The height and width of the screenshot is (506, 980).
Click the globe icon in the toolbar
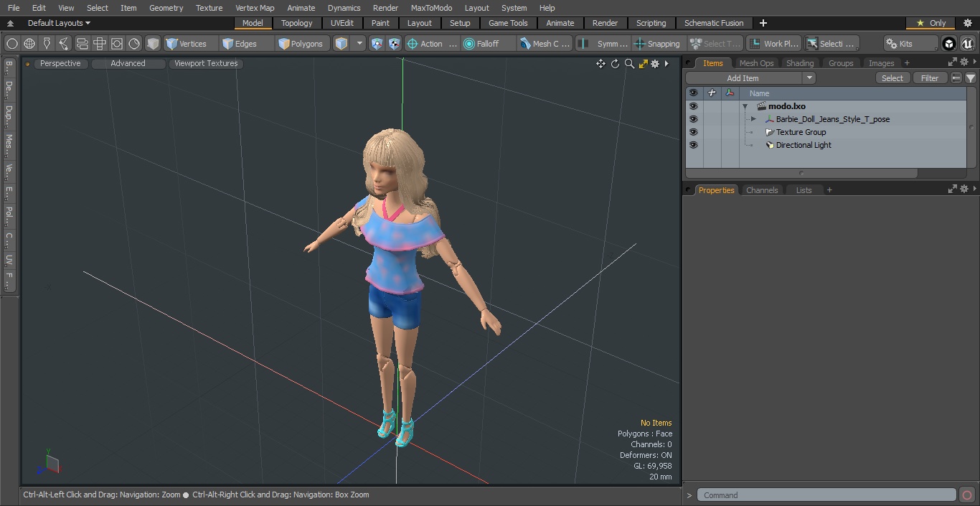[29, 44]
